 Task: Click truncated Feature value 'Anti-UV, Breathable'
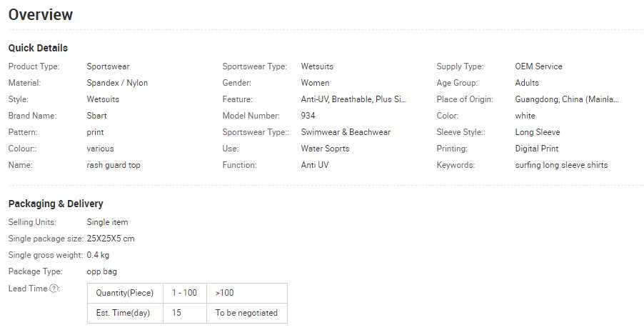pos(353,99)
